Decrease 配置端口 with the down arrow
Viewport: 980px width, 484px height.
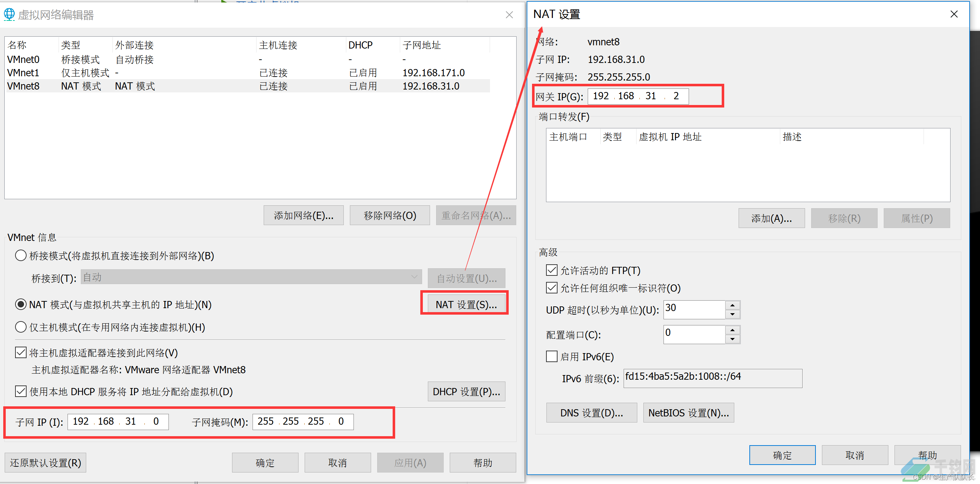click(x=732, y=339)
